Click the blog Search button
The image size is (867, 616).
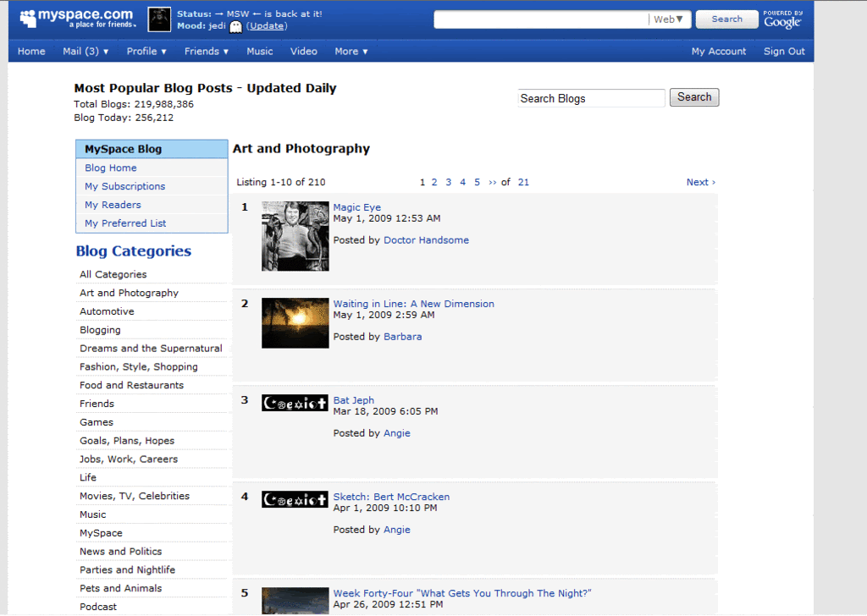click(x=694, y=97)
